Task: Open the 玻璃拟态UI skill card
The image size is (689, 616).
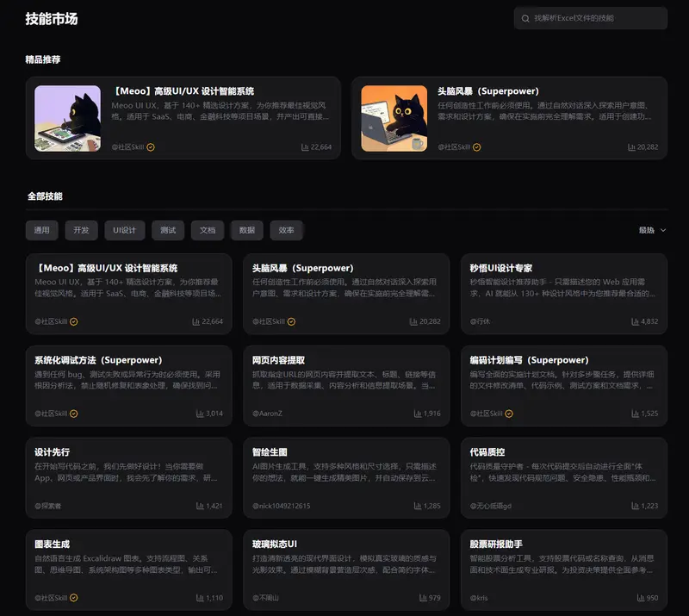Action: pyautogui.click(x=346, y=569)
